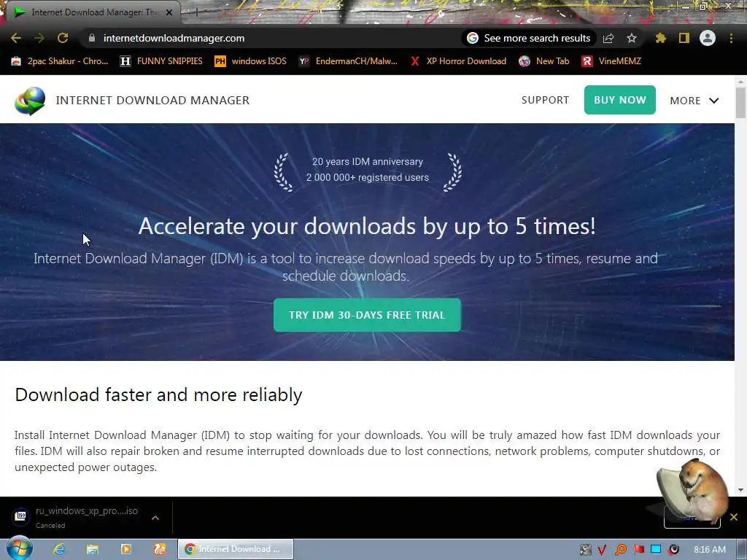Click the orange magnifier tray icon
Image resolution: width=747 pixels, height=560 pixels.
coord(620,550)
